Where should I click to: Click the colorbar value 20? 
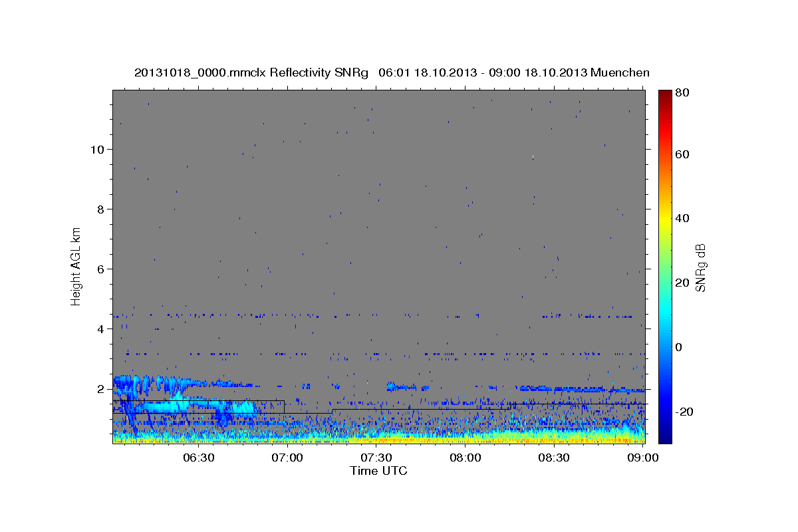(681, 283)
